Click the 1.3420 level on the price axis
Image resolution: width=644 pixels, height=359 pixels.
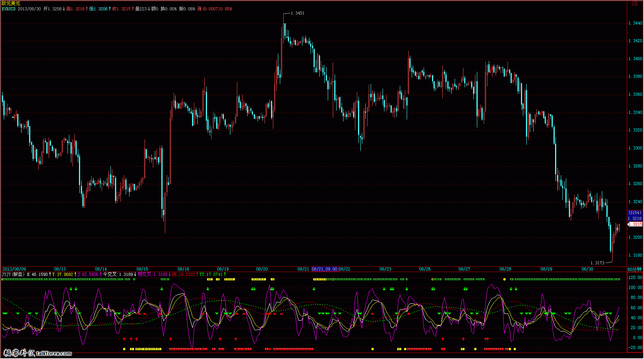point(635,41)
